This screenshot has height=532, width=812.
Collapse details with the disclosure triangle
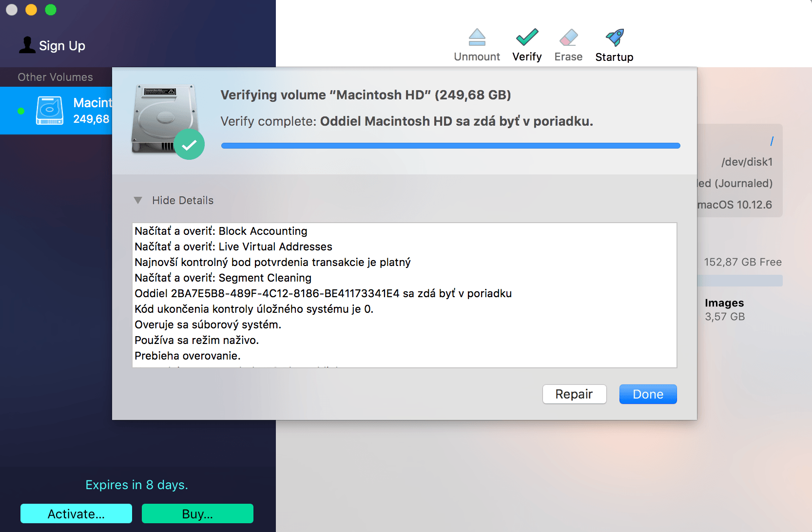[138, 200]
